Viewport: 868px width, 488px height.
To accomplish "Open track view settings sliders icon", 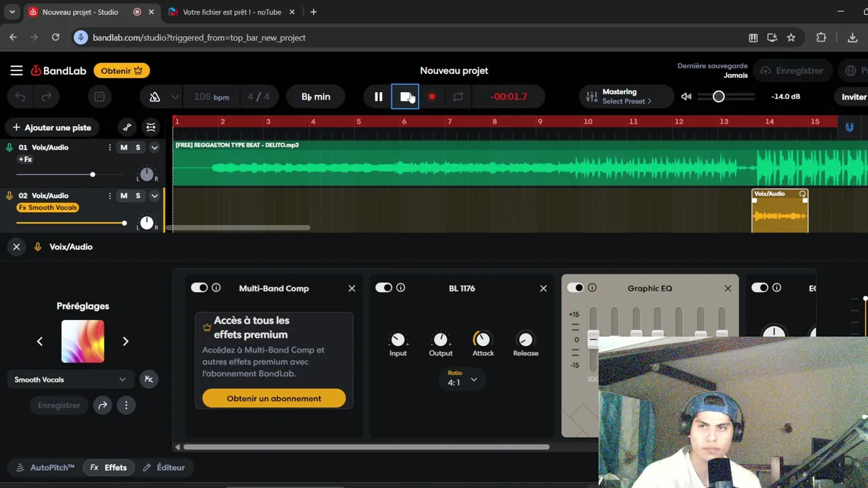I will pyautogui.click(x=151, y=127).
